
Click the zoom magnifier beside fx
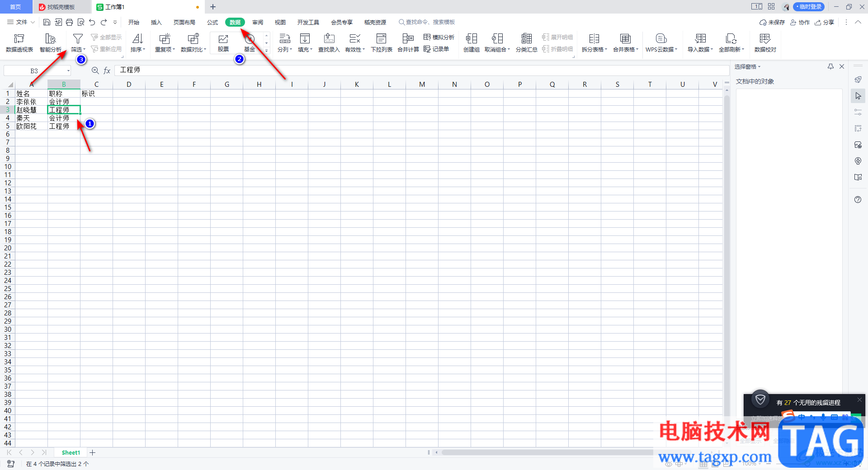point(95,70)
